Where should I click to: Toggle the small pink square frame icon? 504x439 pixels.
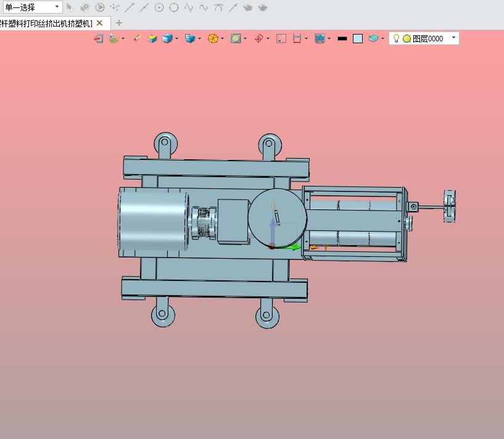pyautogui.click(x=281, y=39)
